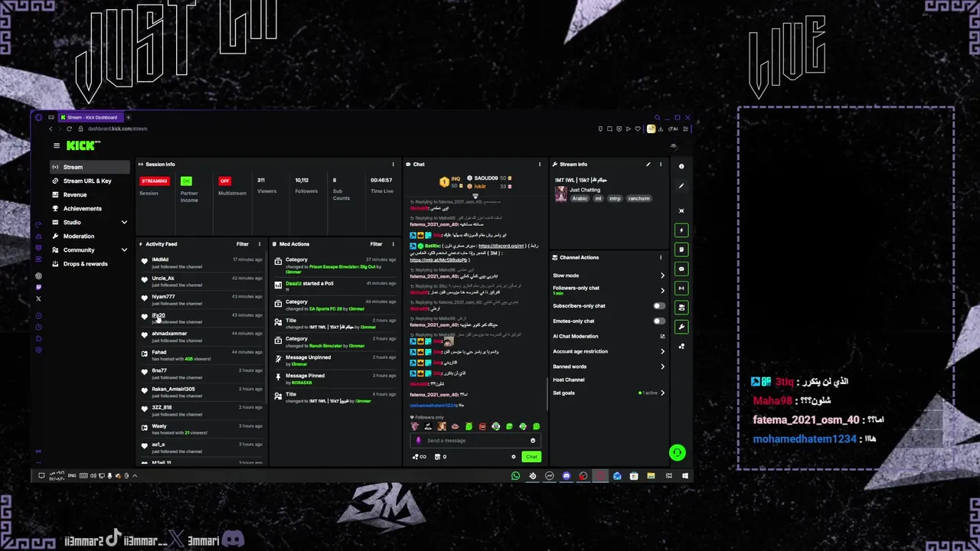
Task: Filter the Mod Actions list
Action: tap(376, 244)
